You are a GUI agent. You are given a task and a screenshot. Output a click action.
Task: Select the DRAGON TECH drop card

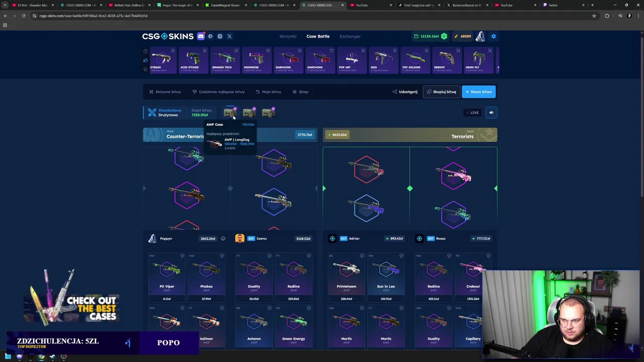coord(225,60)
